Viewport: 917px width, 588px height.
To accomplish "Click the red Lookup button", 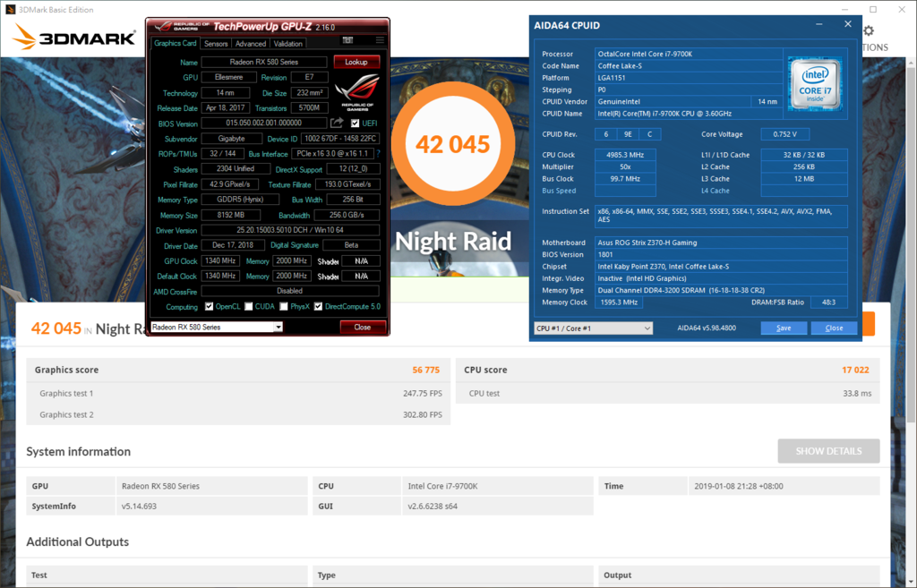I will [x=356, y=62].
